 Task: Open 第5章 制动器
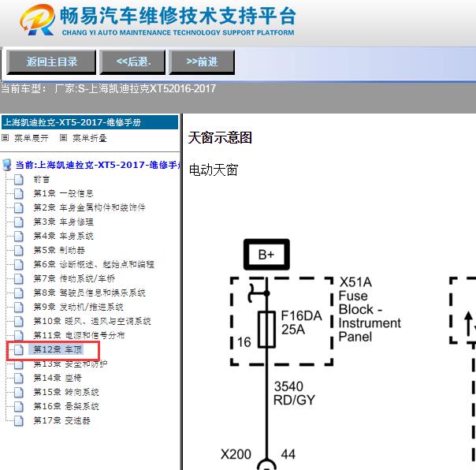[59, 250]
